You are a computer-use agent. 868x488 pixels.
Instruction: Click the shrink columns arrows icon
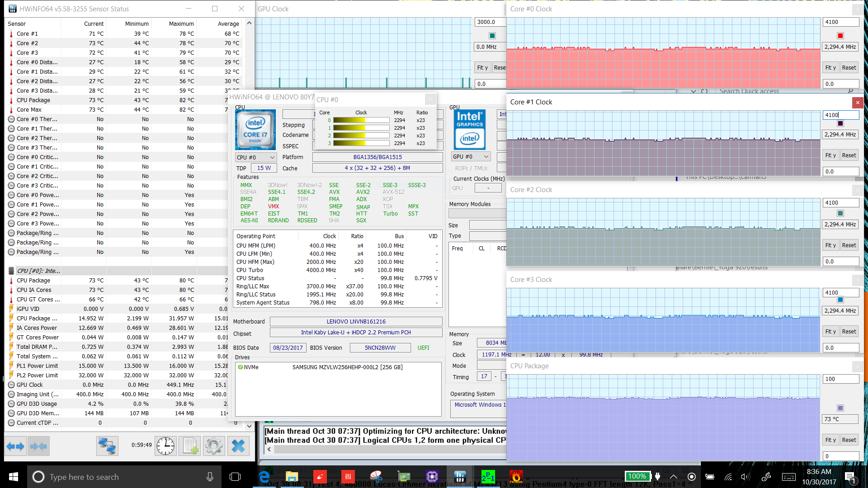(x=38, y=446)
